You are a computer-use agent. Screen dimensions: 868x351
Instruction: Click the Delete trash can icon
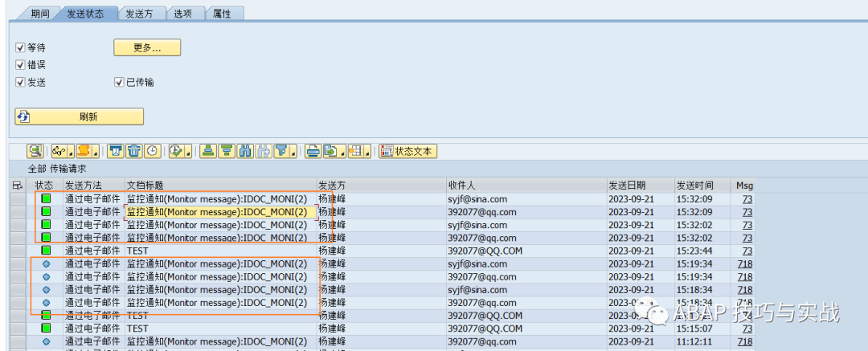[134, 150]
